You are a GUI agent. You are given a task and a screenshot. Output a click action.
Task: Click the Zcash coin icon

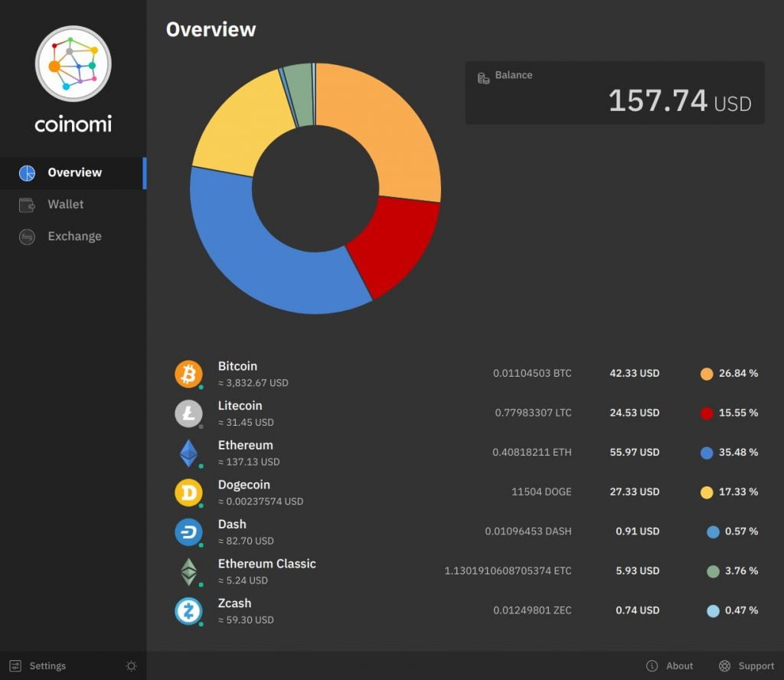click(189, 611)
